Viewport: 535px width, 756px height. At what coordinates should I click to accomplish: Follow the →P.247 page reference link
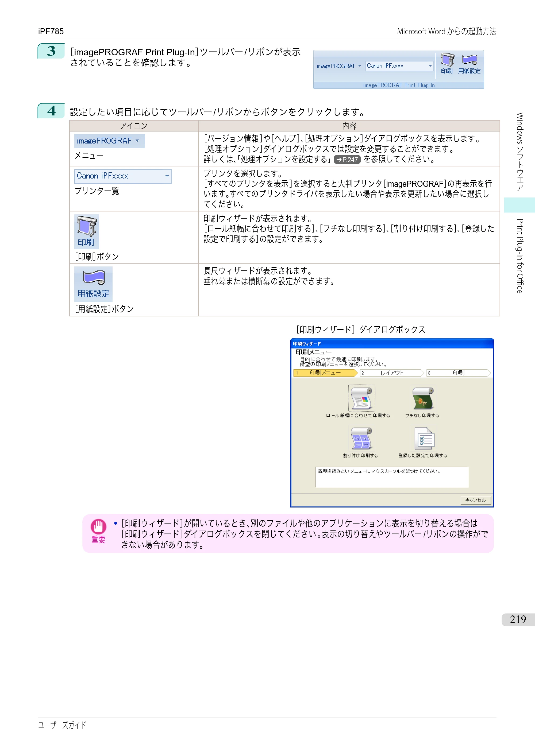(x=347, y=160)
